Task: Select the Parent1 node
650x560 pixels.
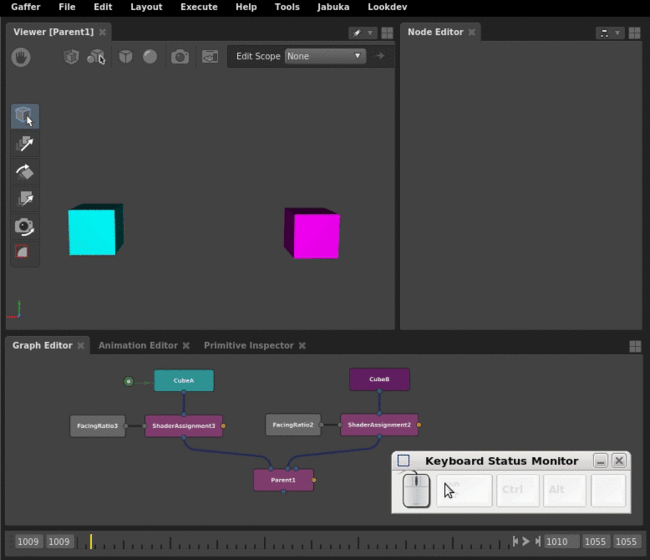Action: [x=284, y=480]
